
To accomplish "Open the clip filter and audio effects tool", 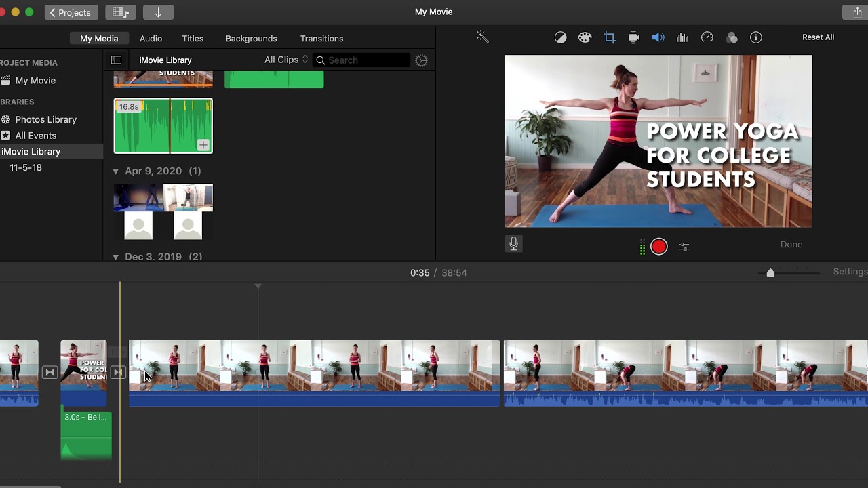I will 731,38.
